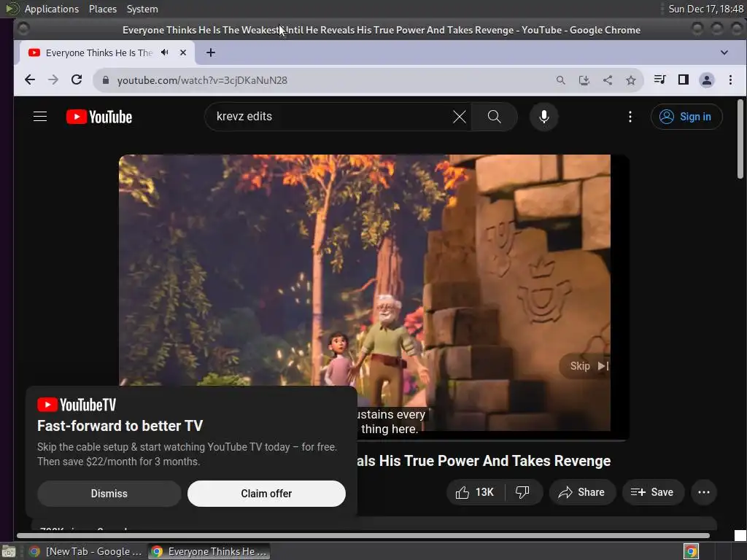This screenshot has width=747, height=560.
Task: Click the window menu button in title bar
Action: 23,29
